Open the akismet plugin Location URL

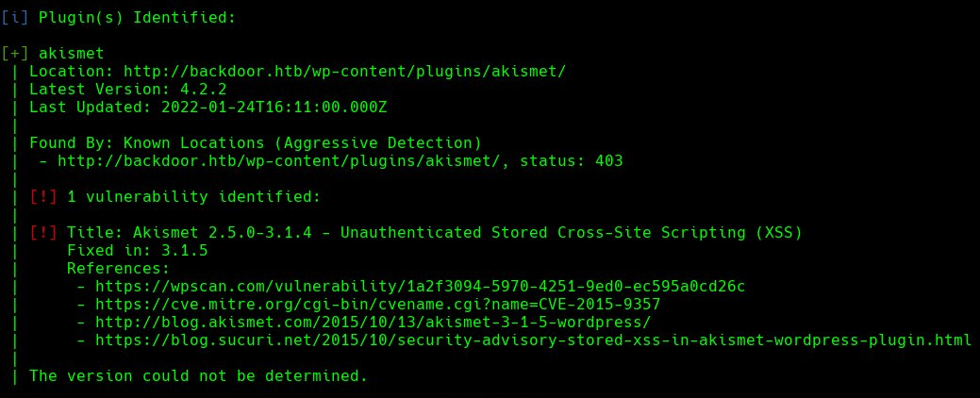[344, 72]
